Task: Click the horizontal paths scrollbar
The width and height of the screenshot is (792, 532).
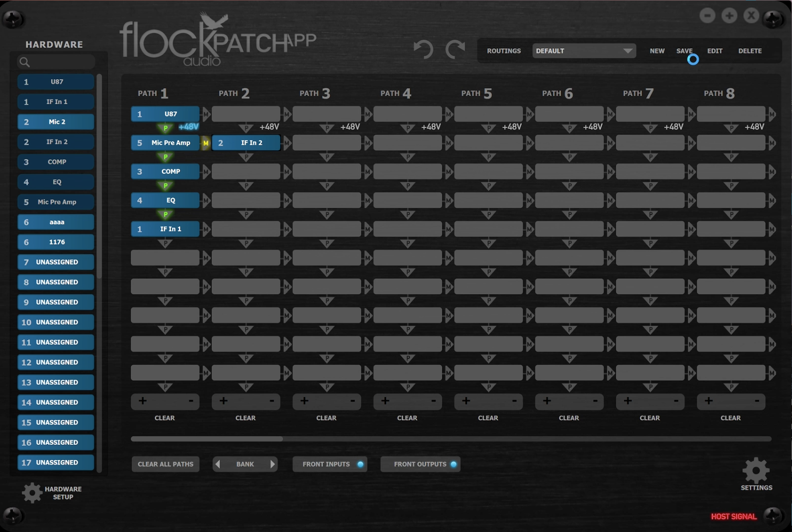Action: (x=207, y=439)
